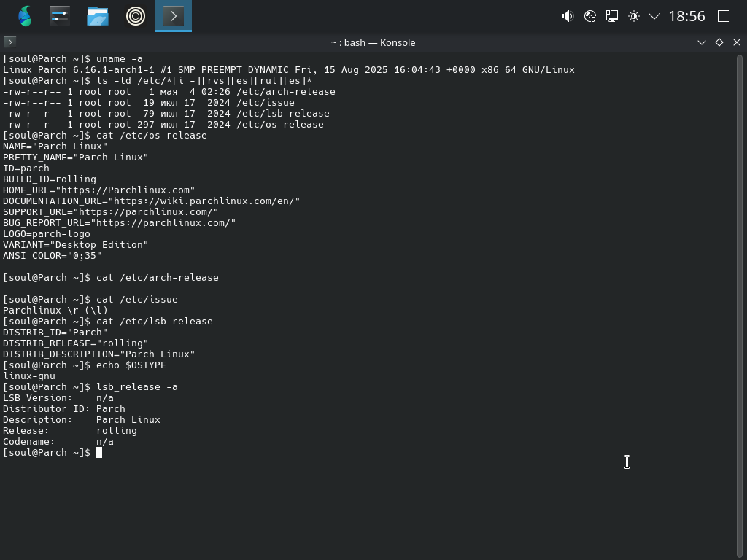
Task: Click the 'cat /etc/lsb-release' command
Action: click(155, 322)
